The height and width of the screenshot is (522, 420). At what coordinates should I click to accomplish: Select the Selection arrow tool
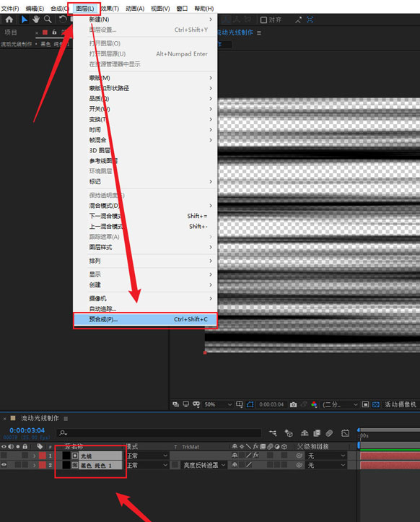coord(25,19)
